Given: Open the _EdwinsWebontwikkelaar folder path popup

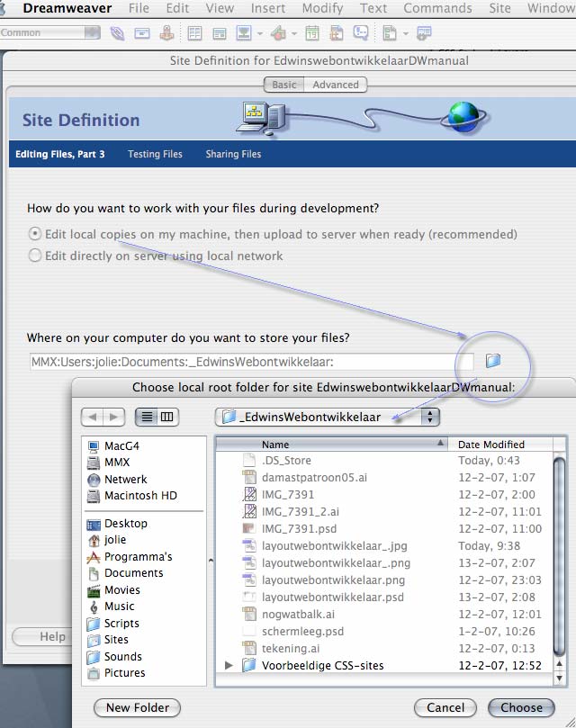Looking at the screenshot, I should coord(327,417).
